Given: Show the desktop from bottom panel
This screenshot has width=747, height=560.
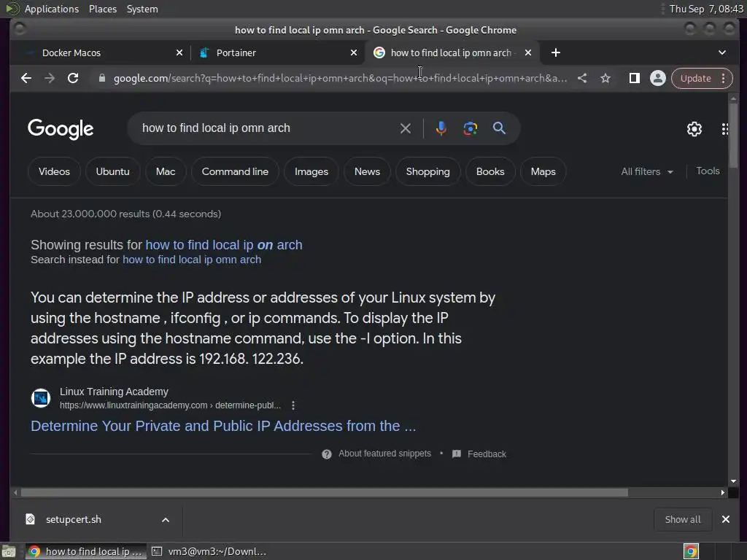Looking at the screenshot, I should click(9, 551).
